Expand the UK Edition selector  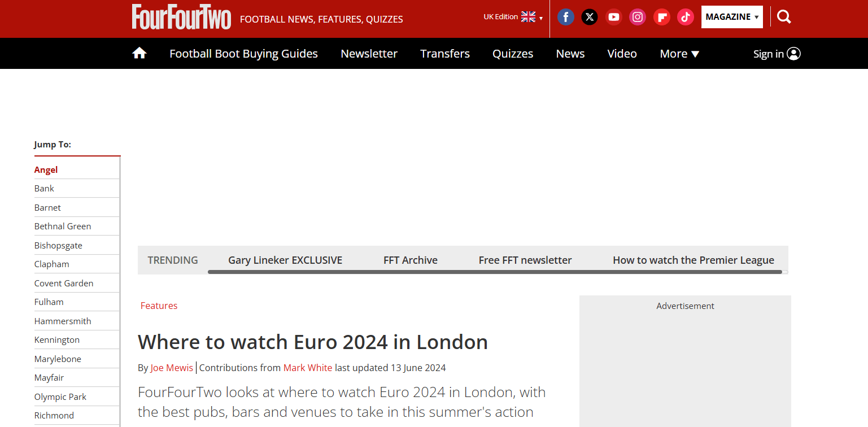[512, 17]
